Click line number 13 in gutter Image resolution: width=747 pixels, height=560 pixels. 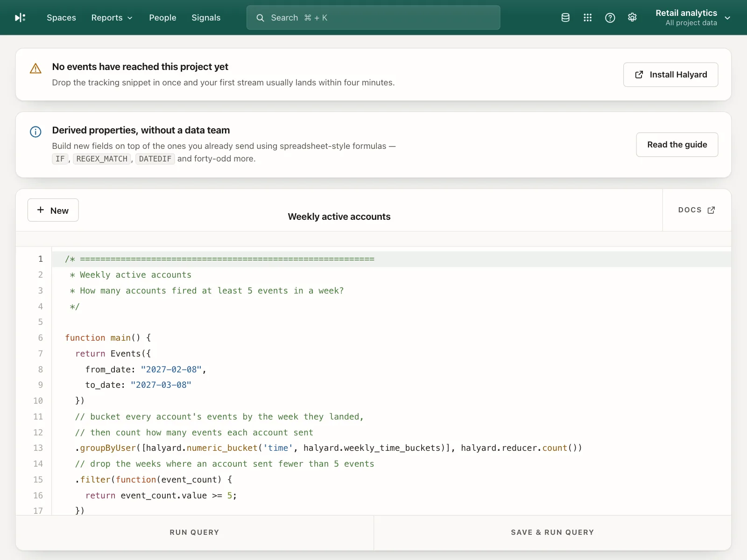tap(38, 448)
